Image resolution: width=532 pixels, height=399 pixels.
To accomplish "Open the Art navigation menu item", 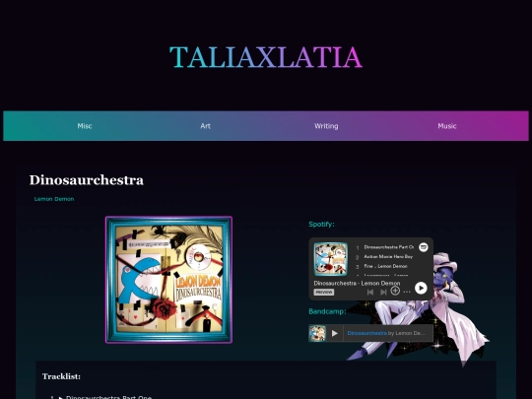I will coord(205,126).
